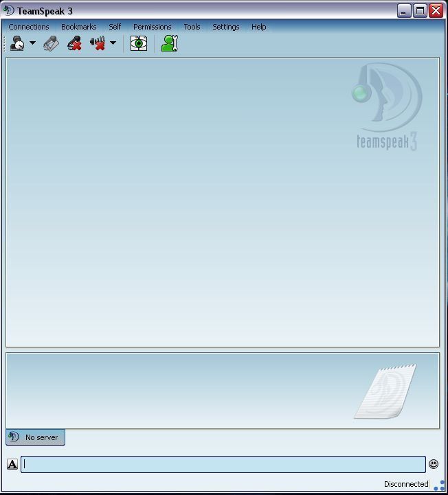Expand the dropdown arrow beside speaker mute
Image resolution: width=448 pixels, height=495 pixels.
point(113,44)
